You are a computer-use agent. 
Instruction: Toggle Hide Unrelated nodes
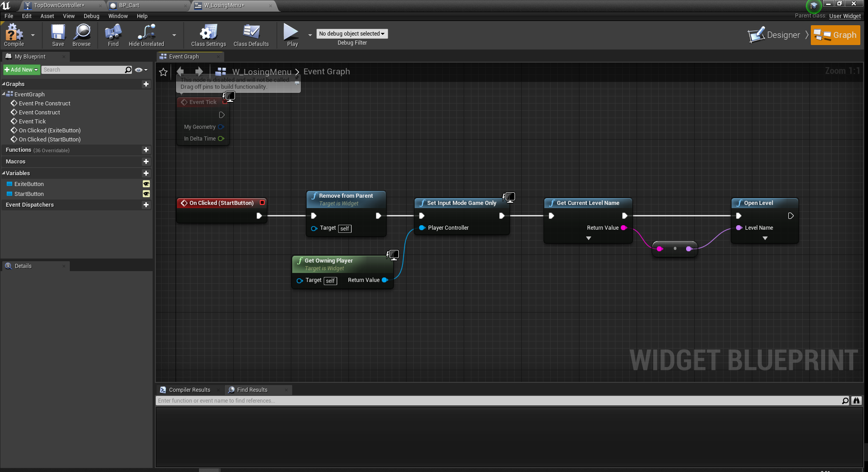146,35
